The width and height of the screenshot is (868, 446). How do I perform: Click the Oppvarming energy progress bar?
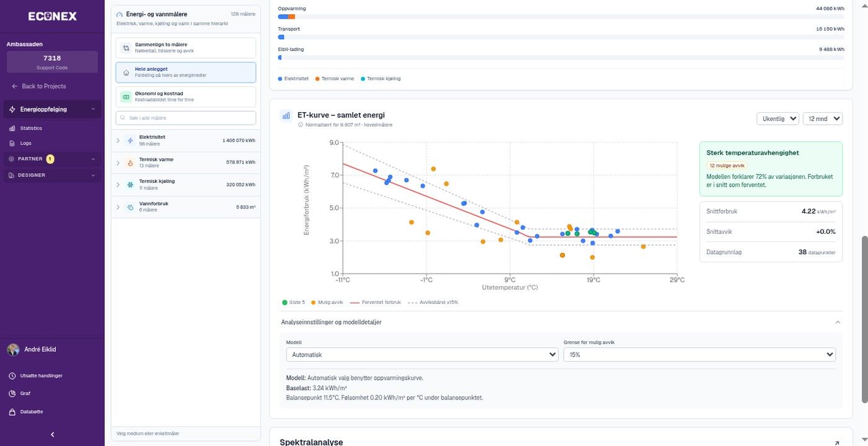[561, 17]
